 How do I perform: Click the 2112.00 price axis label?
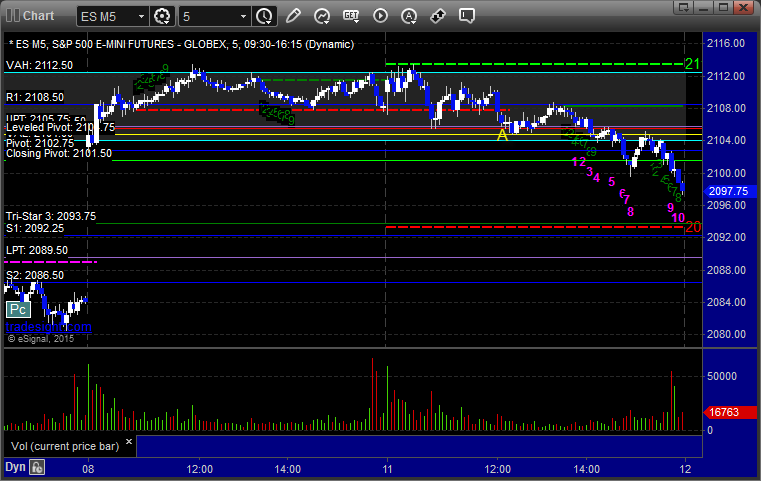point(726,76)
